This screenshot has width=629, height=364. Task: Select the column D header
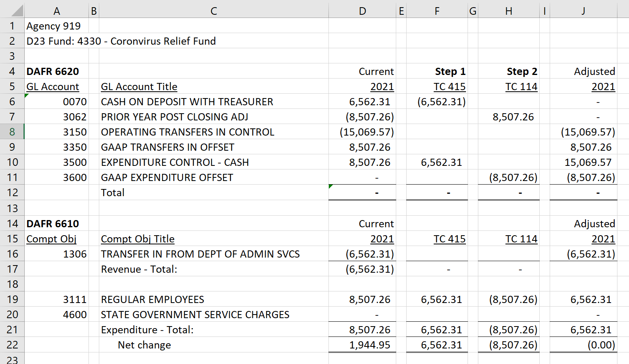(362, 11)
